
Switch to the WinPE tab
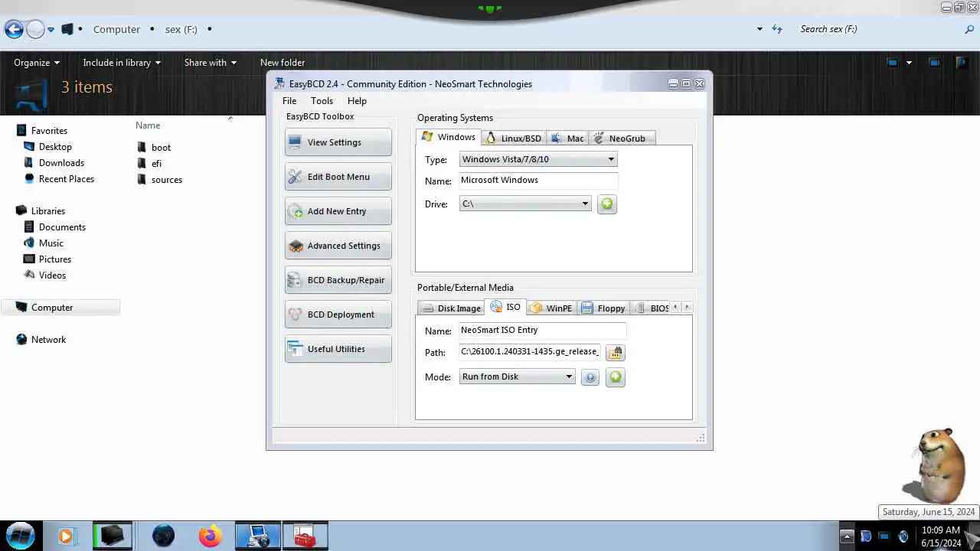[552, 308]
